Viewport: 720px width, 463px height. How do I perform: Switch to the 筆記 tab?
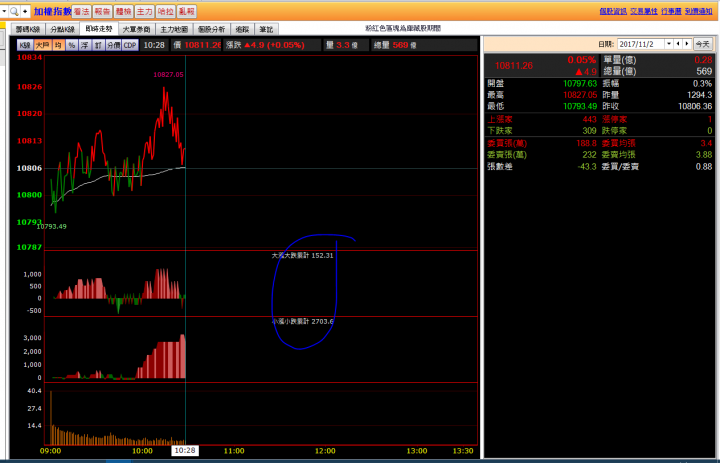[266, 29]
